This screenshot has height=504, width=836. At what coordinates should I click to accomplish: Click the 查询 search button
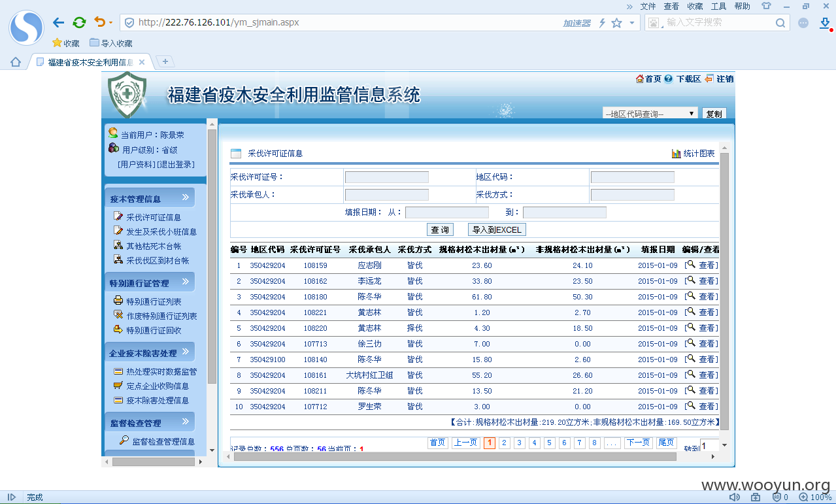click(441, 230)
